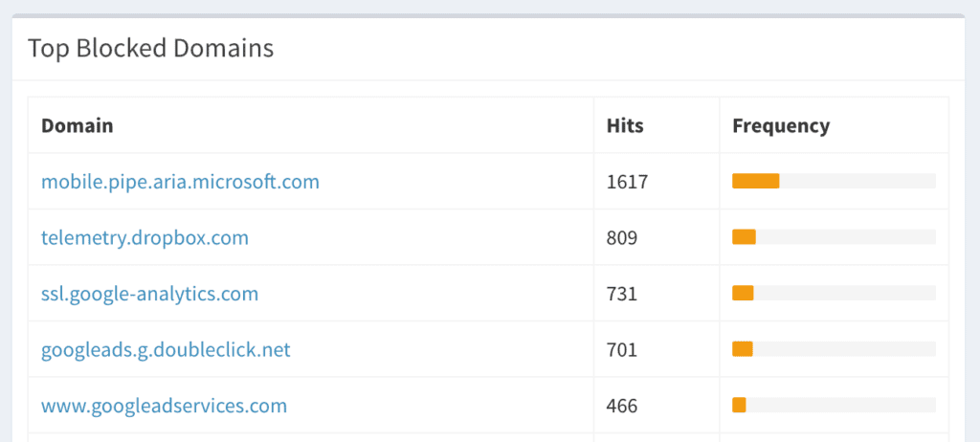Click the 809 hits value
This screenshot has width=980, height=442.
(622, 237)
